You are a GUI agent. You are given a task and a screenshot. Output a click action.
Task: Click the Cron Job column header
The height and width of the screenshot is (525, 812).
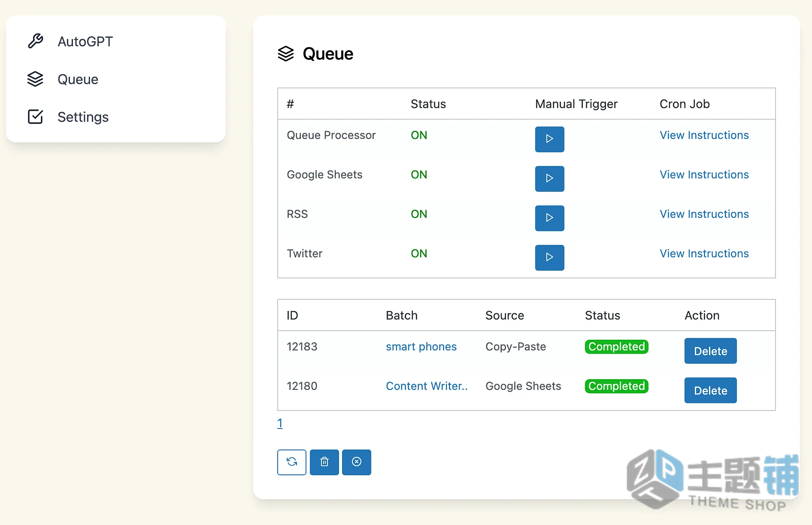685,104
